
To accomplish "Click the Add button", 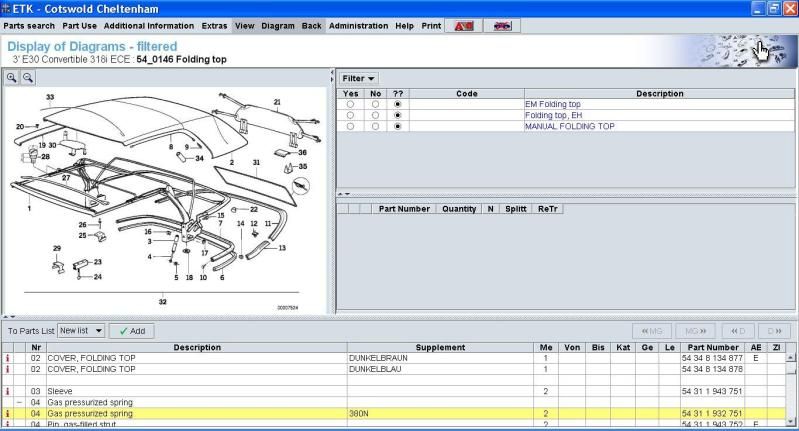I will 131,331.
